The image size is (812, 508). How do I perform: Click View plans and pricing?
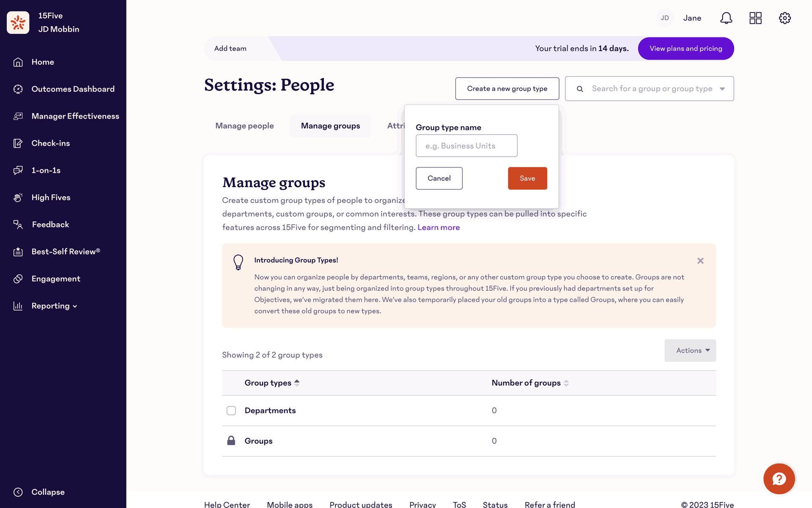[686, 49]
